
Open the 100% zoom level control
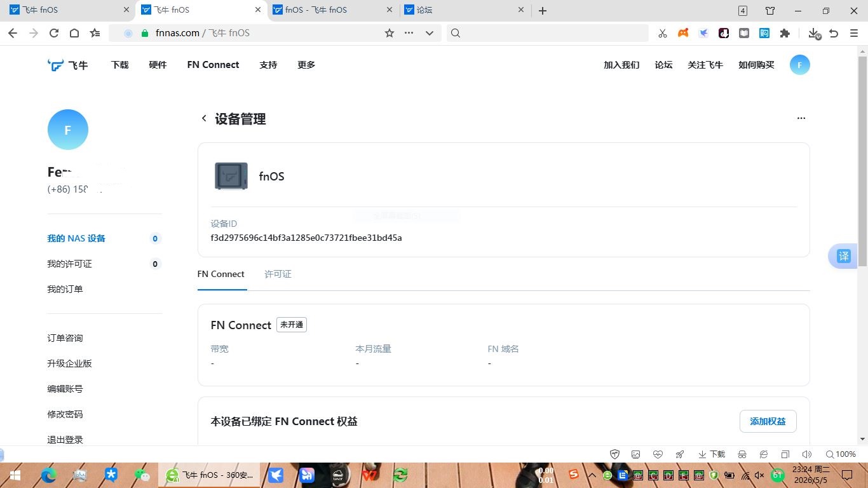[x=841, y=454]
